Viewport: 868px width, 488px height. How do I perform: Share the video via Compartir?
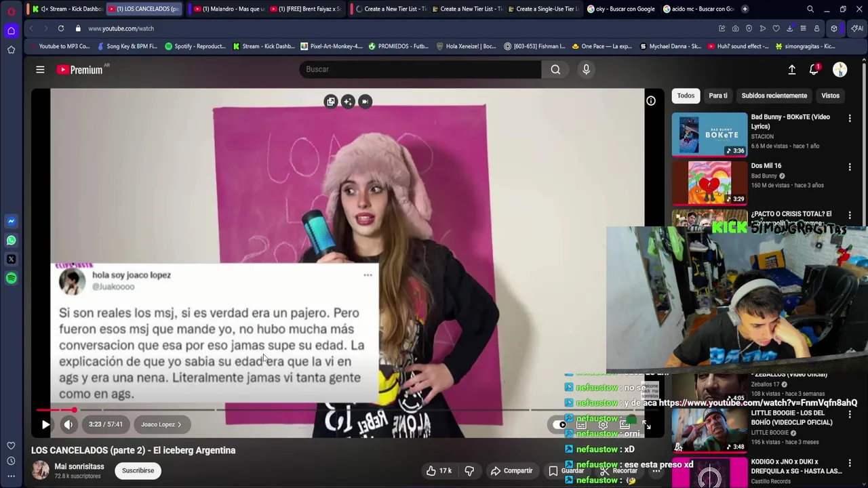[x=511, y=470]
